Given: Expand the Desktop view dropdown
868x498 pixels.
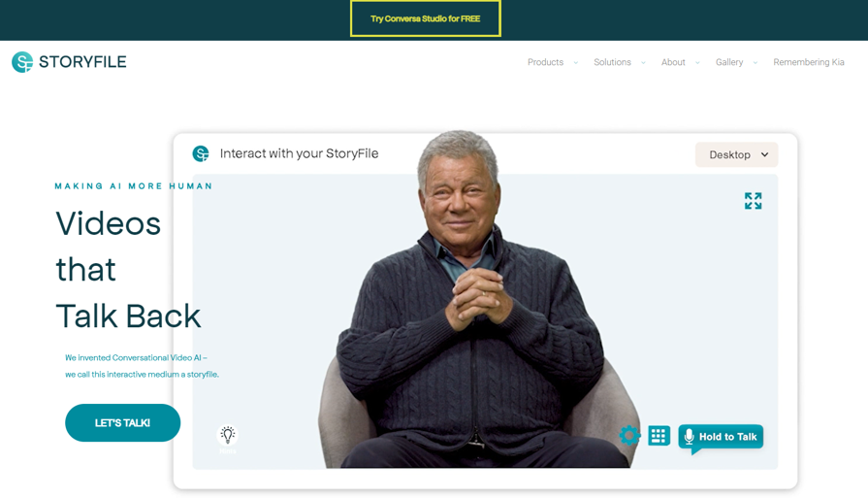Looking at the screenshot, I should coord(736,154).
